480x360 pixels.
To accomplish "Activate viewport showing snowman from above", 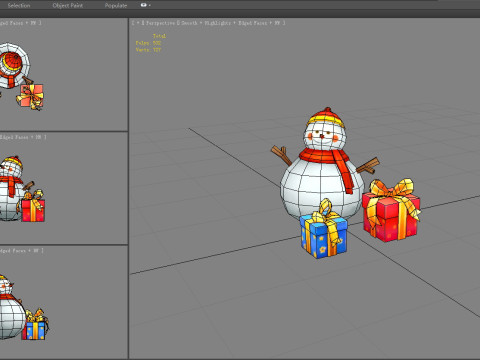I will pos(63,74).
